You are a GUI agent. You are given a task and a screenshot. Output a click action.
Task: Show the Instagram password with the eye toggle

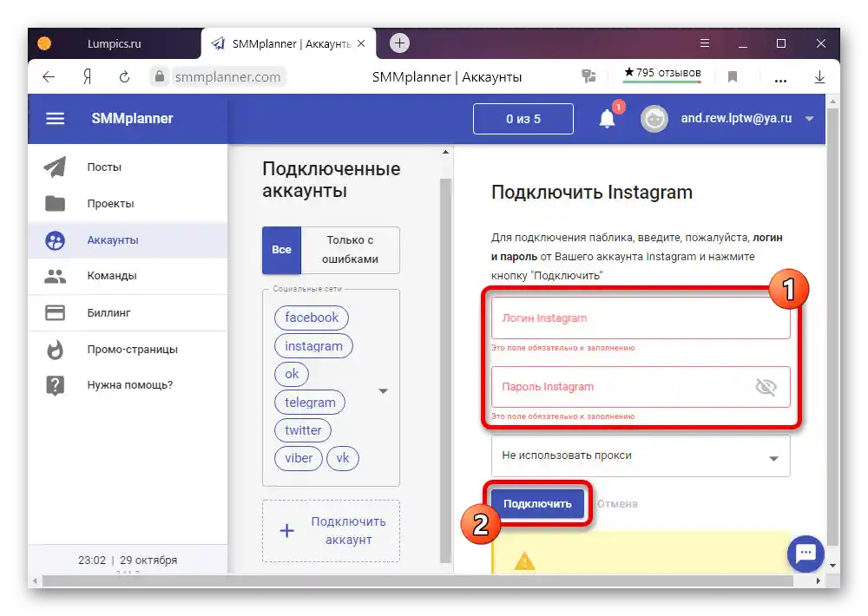click(766, 388)
